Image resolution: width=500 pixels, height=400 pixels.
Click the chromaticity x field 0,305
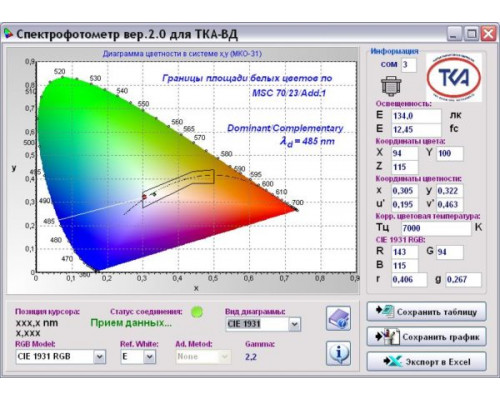404,191
